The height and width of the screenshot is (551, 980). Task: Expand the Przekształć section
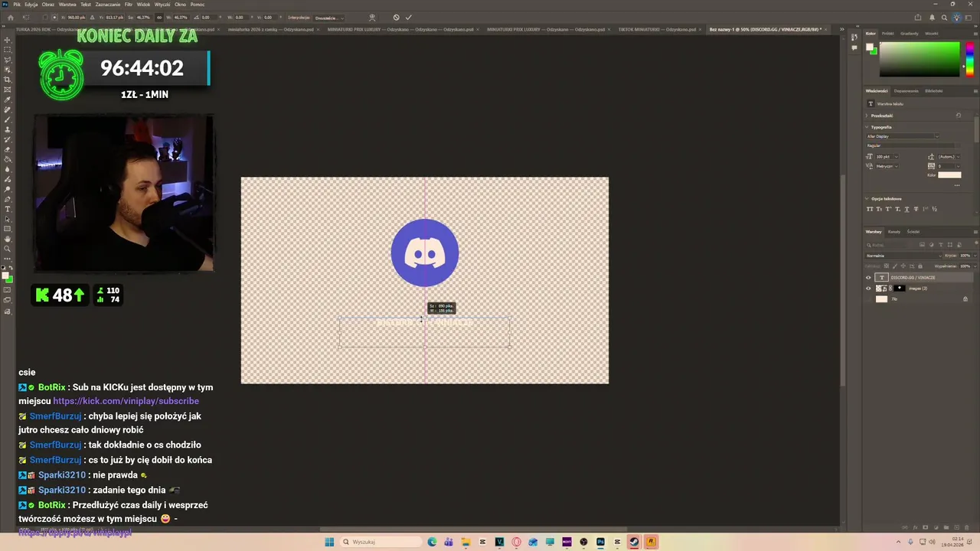click(867, 116)
